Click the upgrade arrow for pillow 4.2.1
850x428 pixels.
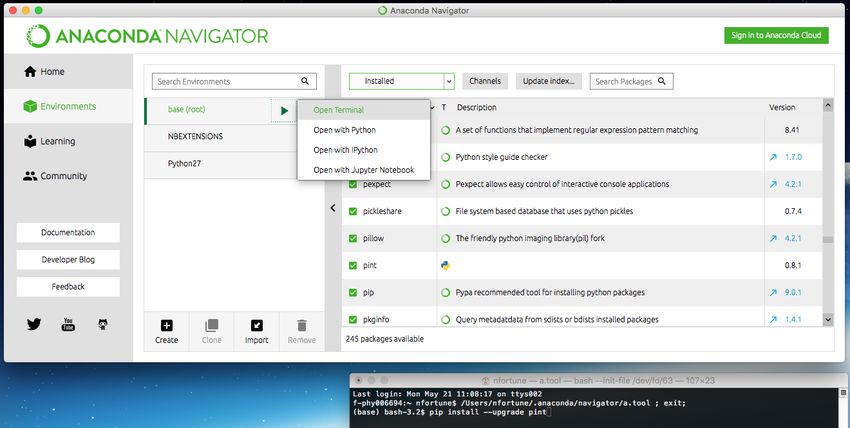[773, 238]
